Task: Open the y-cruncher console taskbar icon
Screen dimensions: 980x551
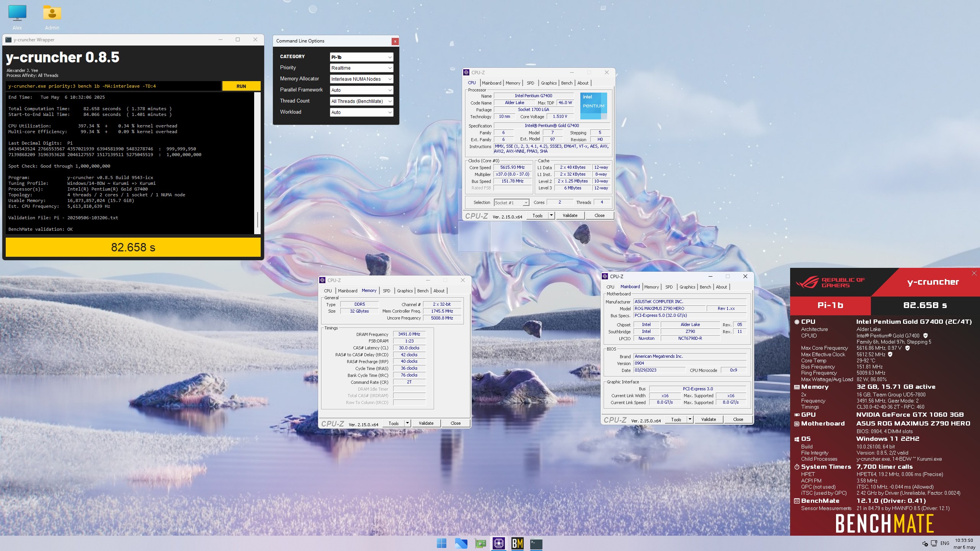Action: click(x=536, y=543)
